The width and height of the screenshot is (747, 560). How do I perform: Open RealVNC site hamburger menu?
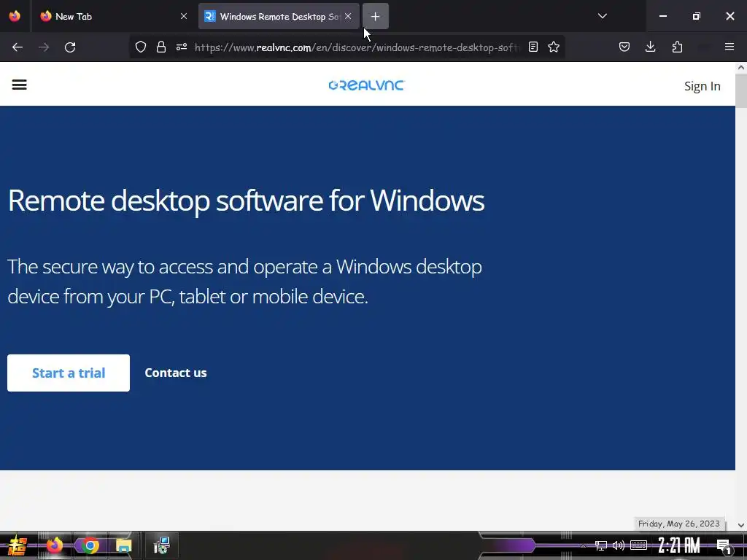pos(19,85)
